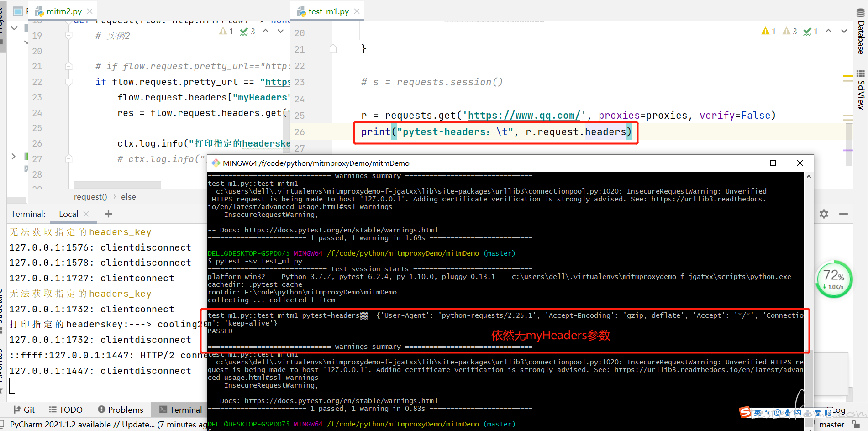The height and width of the screenshot is (431, 868).
Task: Collapse the code fold at line 19
Action: pyautogui.click(x=68, y=36)
